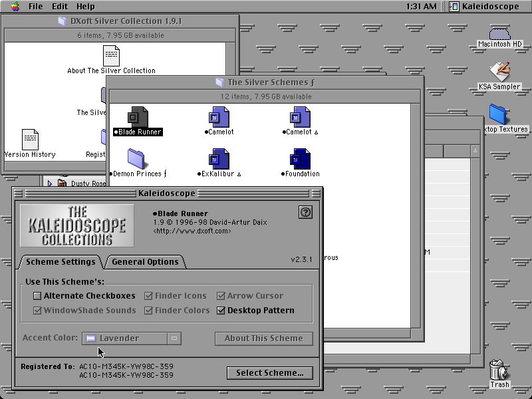532x399 pixels.
Task: Select the KSA Sampler desktop icon
Action: coord(499,72)
